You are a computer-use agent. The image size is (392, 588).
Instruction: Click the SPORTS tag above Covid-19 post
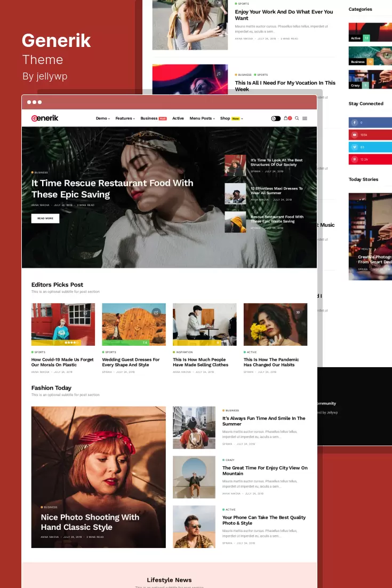click(38, 352)
